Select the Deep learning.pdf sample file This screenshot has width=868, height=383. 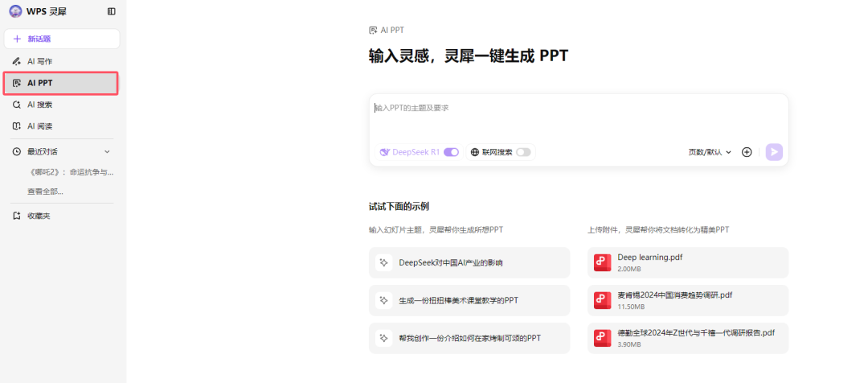688,263
